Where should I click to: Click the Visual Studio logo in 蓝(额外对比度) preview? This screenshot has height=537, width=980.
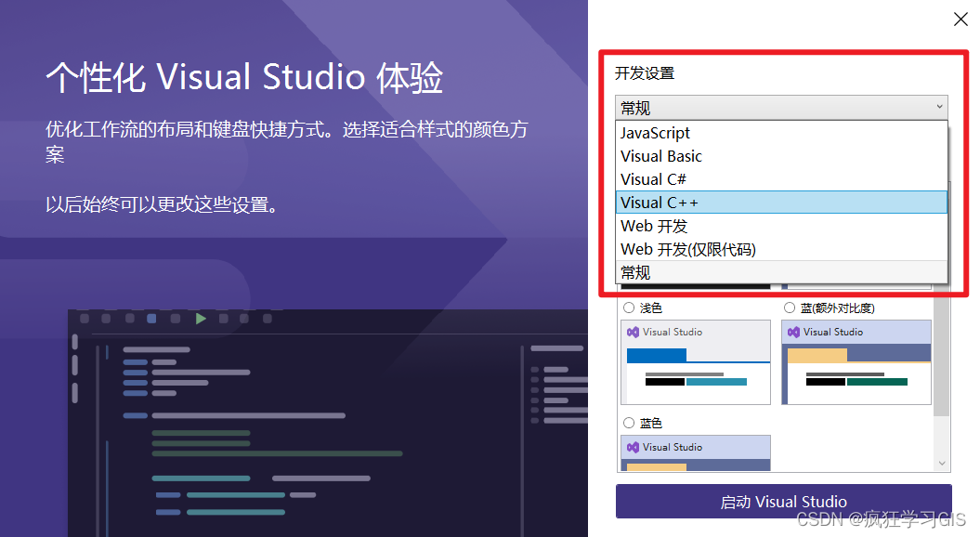click(x=795, y=332)
